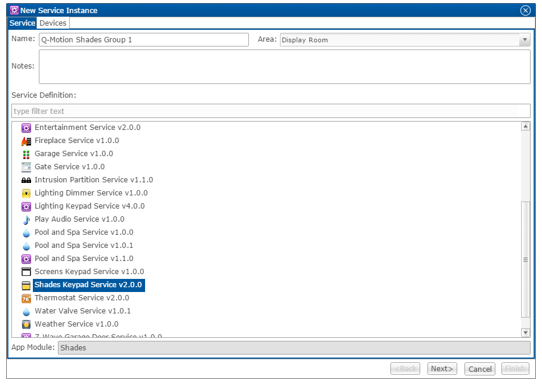Click the service list scroll up arrow

pos(525,126)
